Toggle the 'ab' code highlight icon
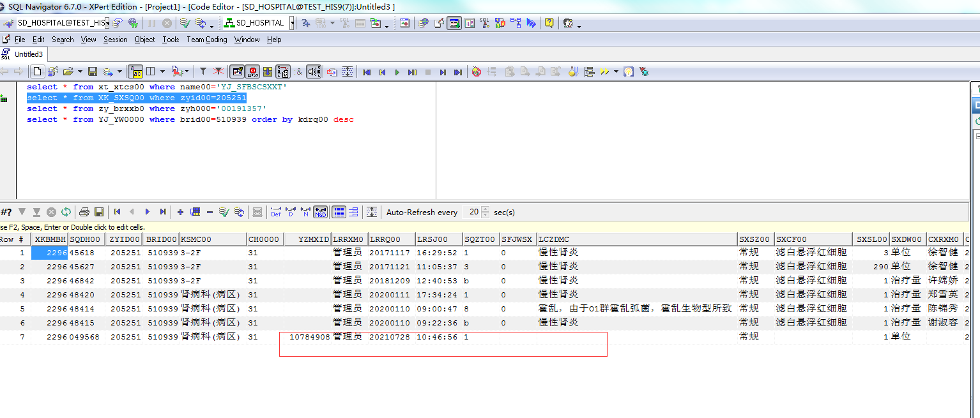The height and width of the screenshot is (418, 980). 135,71
